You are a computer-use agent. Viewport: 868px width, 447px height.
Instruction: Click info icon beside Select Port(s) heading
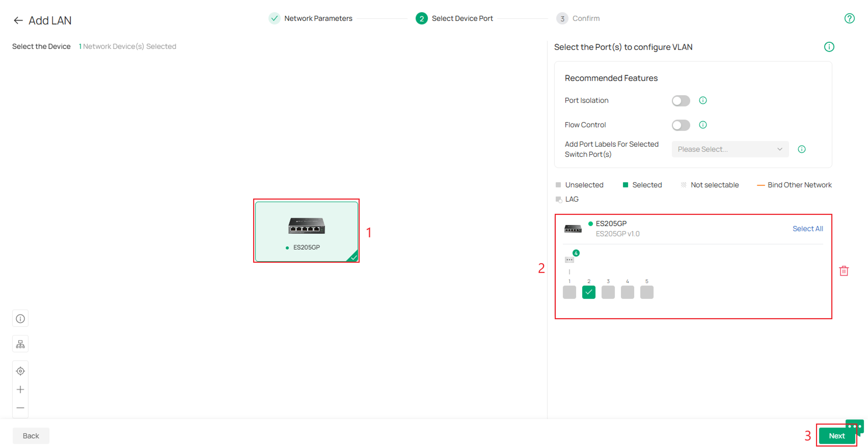click(829, 47)
